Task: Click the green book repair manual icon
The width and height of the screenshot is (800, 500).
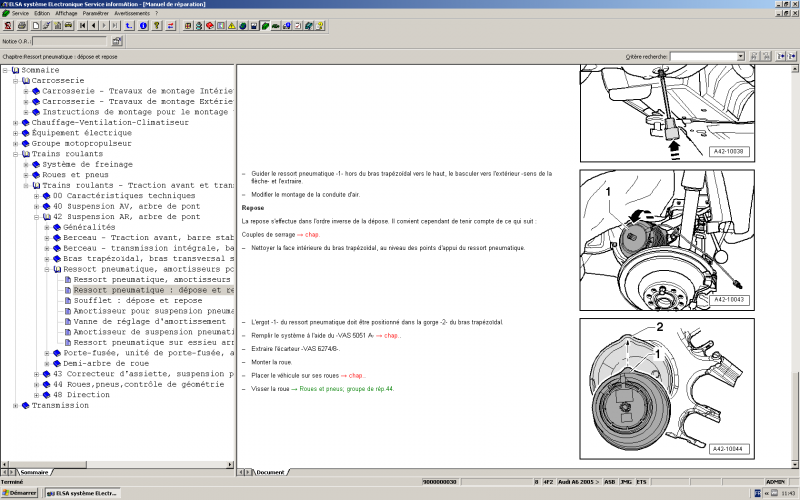Action: [x=265, y=26]
